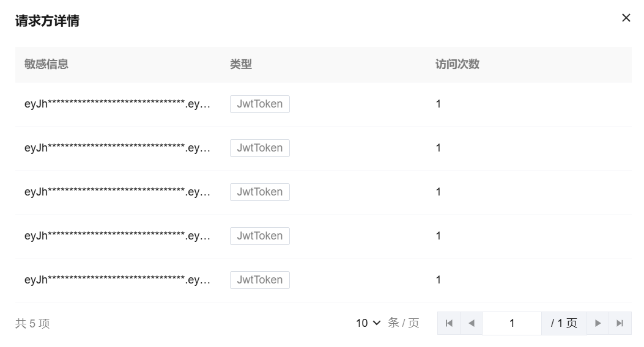The height and width of the screenshot is (347, 644).
Task: Select the last masked eyJh token entry
Action: click(x=117, y=280)
